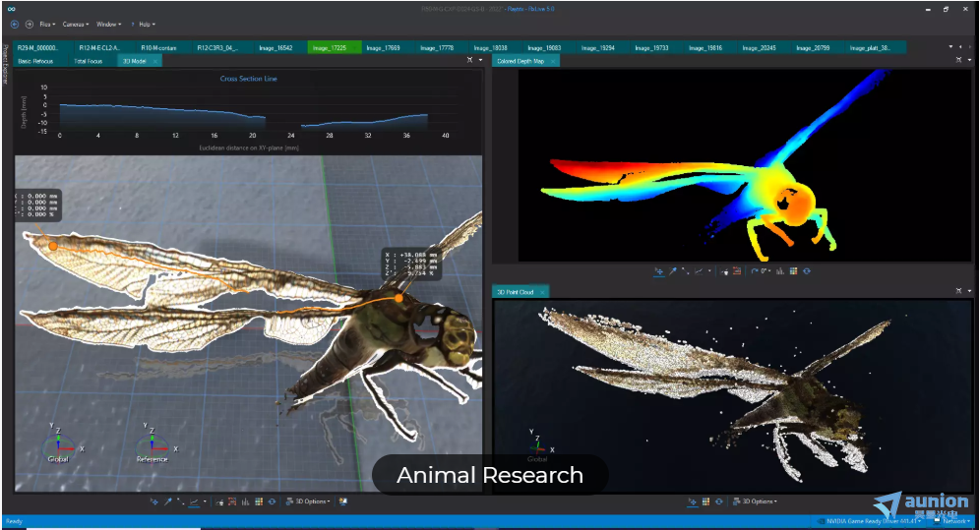Image resolution: width=980 pixels, height=530 pixels.
Task: Close the 3D Model tab
Action: [x=155, y=61]
